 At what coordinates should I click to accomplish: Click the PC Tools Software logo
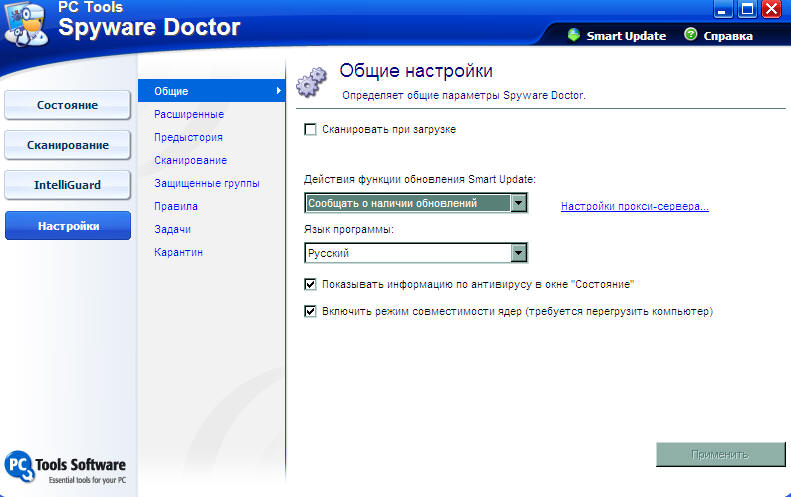tap(65, 467)
